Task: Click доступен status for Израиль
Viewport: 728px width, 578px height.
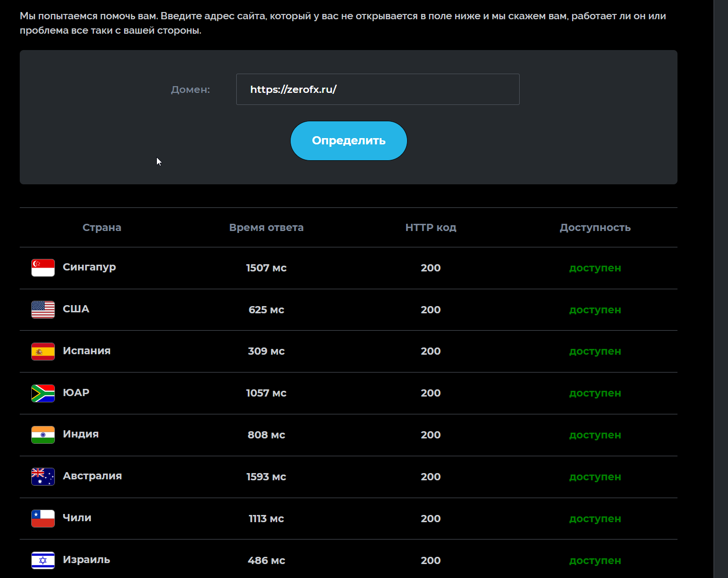Action: pyautogui.click(x=595, y=561)
